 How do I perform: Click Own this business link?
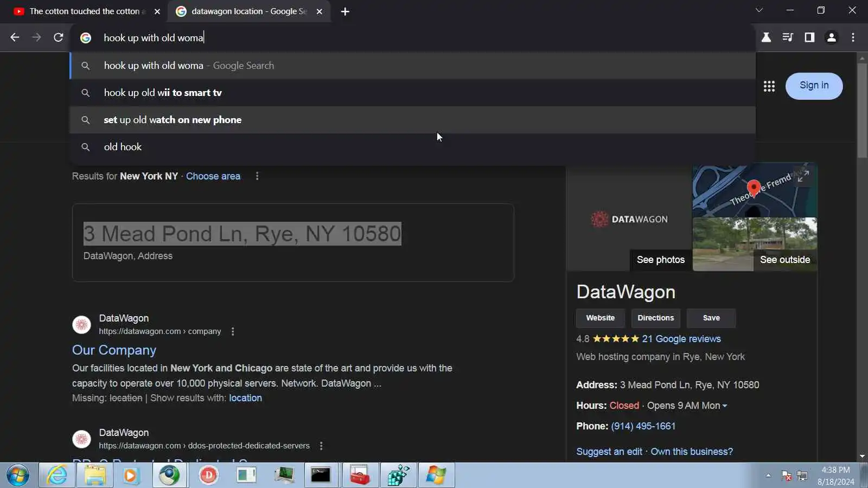point(692,452)
